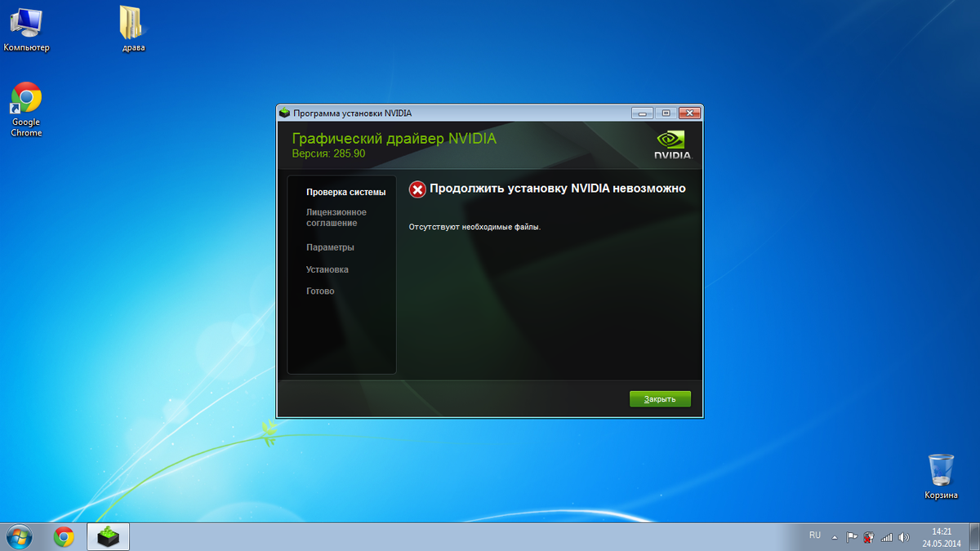This screenshot has width=980, height=551.
Task: Click the NVIDIA installer taskbar button
Action: click(x=108, y=536)
